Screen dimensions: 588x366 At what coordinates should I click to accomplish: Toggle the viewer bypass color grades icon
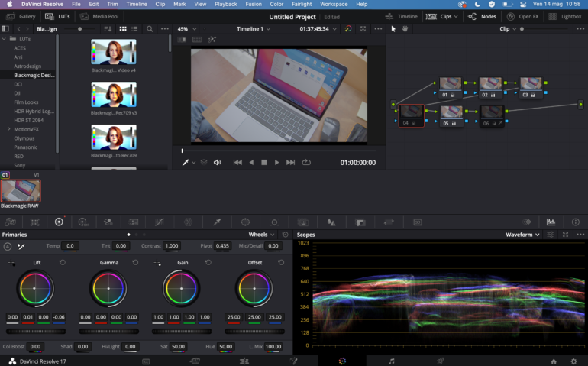pos(348,28)
